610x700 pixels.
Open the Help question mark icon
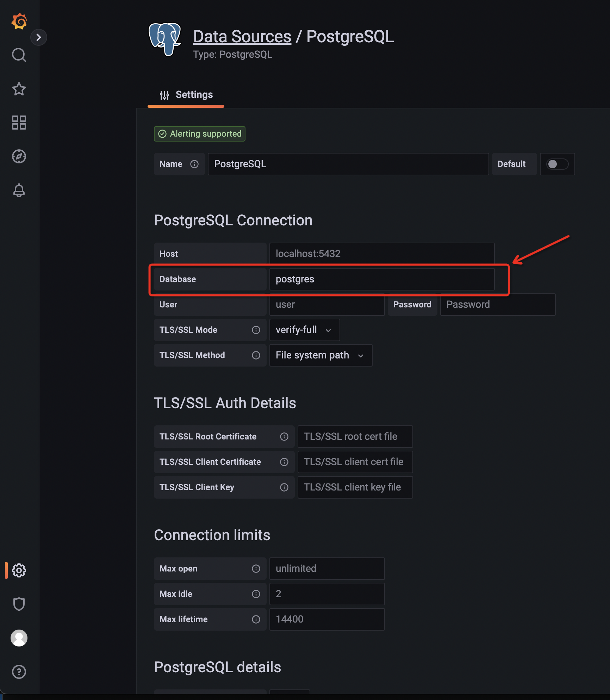point(19,672)
